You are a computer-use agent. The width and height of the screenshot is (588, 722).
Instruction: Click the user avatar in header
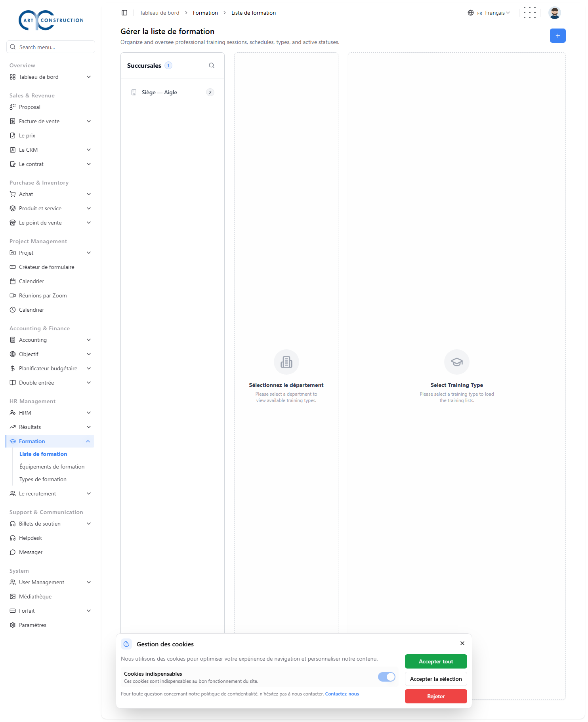click(x=554, y=13)
